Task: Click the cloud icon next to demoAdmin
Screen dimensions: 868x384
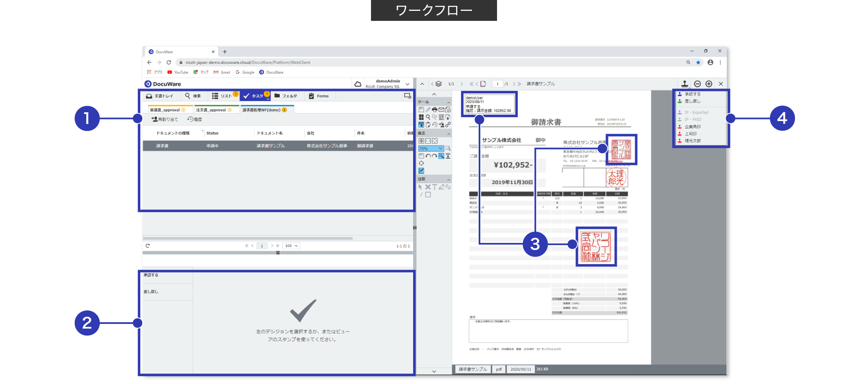Action: [358, 83]
